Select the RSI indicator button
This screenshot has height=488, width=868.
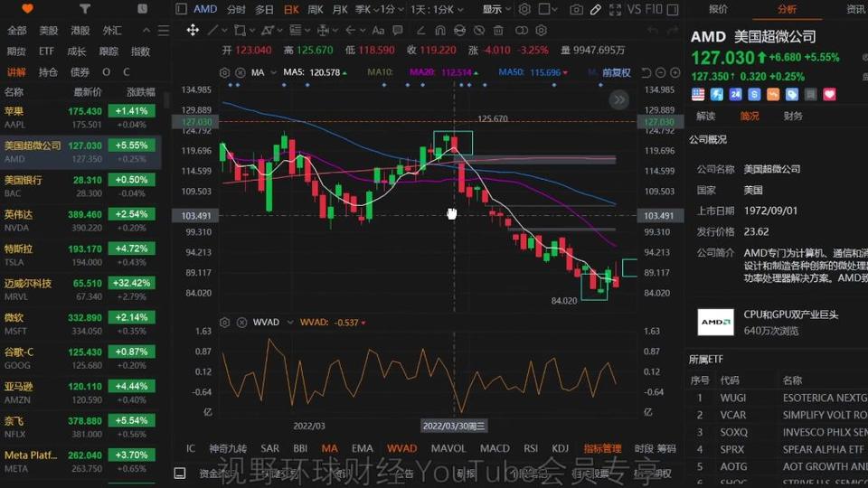[531, 448]
